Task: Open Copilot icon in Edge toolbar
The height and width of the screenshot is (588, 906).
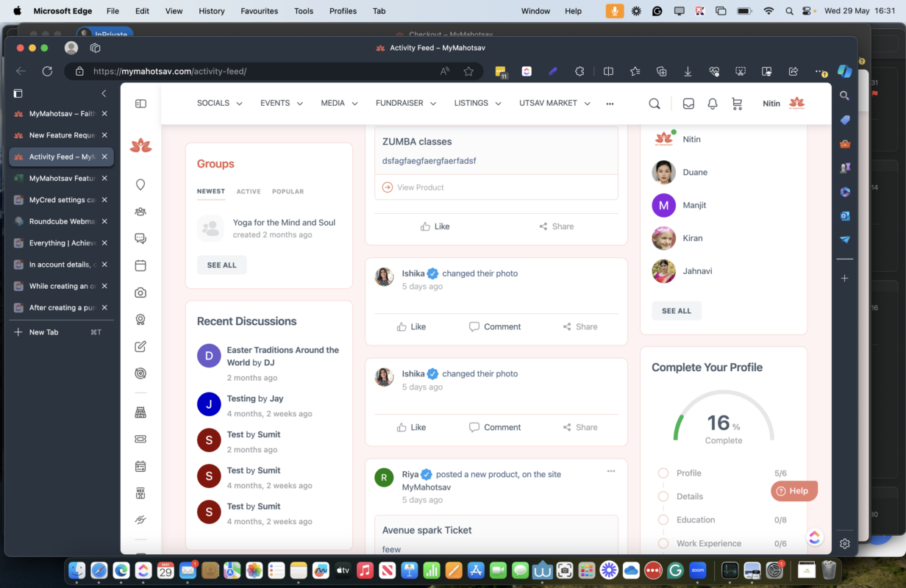Action: pyautogui.click(x=845, y=71)
